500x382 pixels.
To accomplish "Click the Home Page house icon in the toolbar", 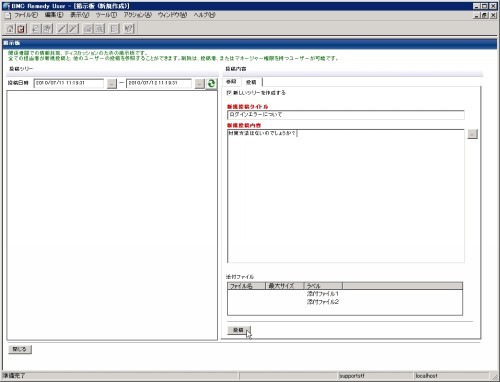I will pyautogui.click(x=10, y=29).
